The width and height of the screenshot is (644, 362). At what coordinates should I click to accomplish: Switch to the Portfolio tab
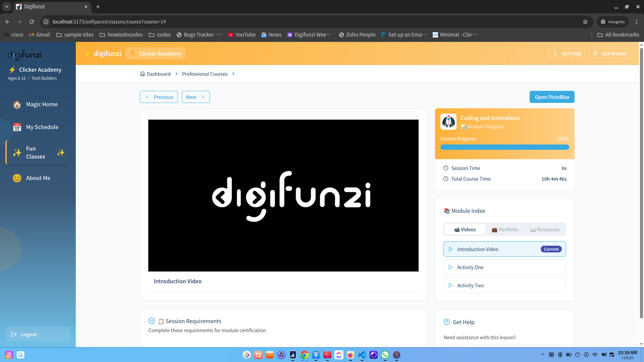click(x=505, y=230)
